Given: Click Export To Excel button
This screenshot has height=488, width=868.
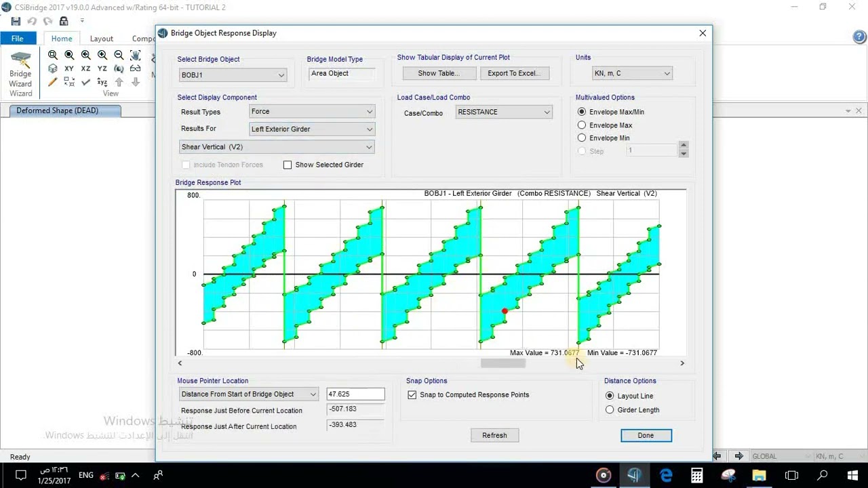Looking at the screenshot, I should (x=514, y=73).
